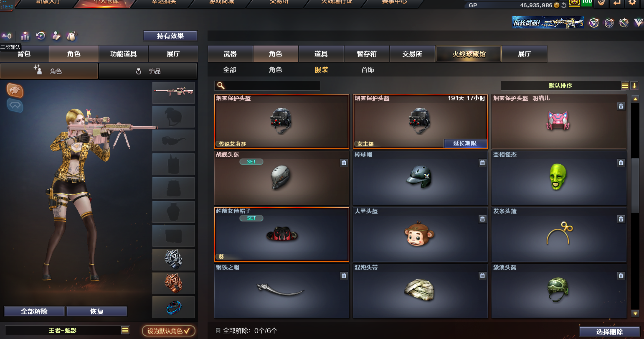Switch to the 火线珍藏馆 tab
This screenshot has width=644, height=339.
[x=469, y=54]
